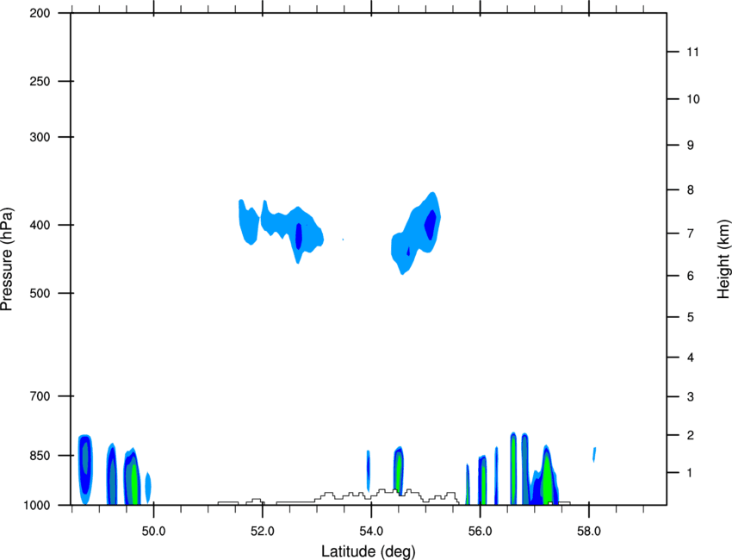This screenshot has width=732, height=560.
Task: Click dark blue core near latitude 55
Action: pyautogui.click(x=431, y=225)
